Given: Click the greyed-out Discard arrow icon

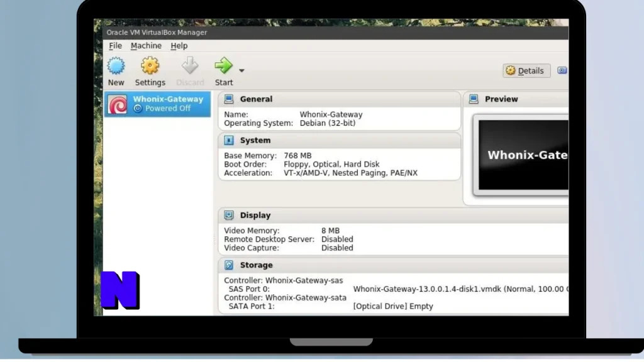Looking at the screenshot, I should coord(190,65).
